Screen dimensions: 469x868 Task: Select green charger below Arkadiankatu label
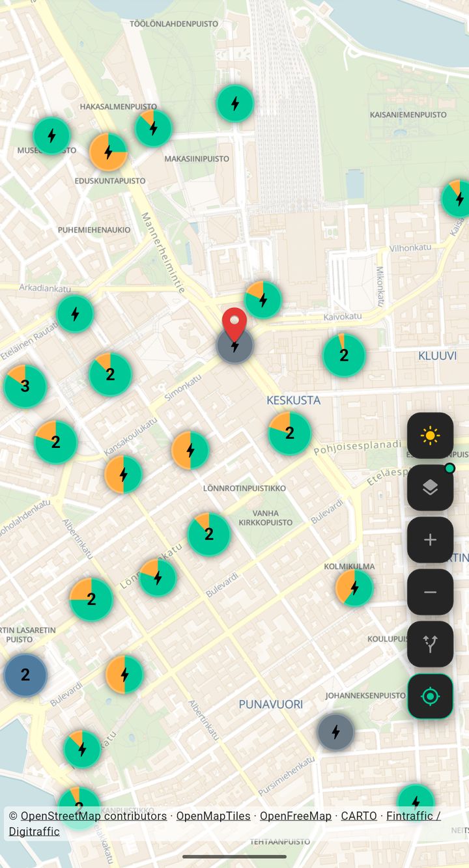click(75, 314)
